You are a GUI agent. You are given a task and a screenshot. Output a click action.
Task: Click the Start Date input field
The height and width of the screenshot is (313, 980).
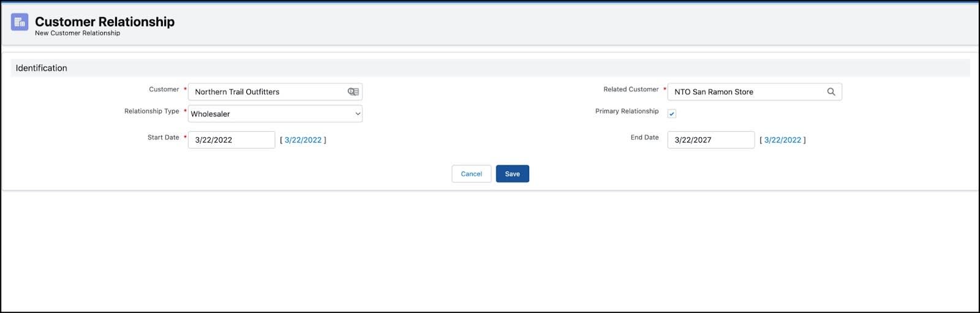click(232, 140)
